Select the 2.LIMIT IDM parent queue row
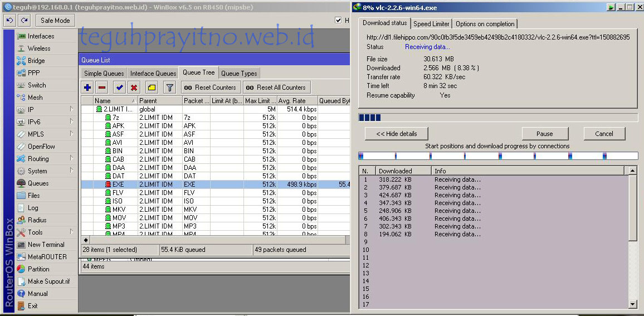The image size is (644, 316). coord(215,109)
